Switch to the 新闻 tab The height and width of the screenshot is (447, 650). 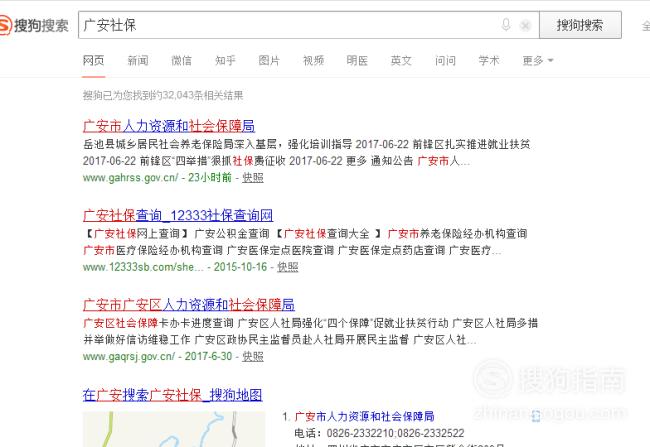click(138, 61)
